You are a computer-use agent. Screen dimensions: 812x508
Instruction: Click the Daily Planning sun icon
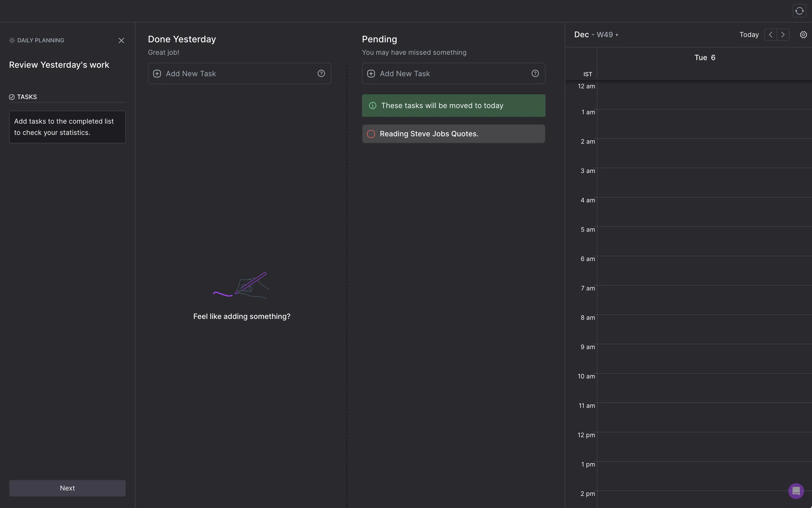(x=12, y=40)
